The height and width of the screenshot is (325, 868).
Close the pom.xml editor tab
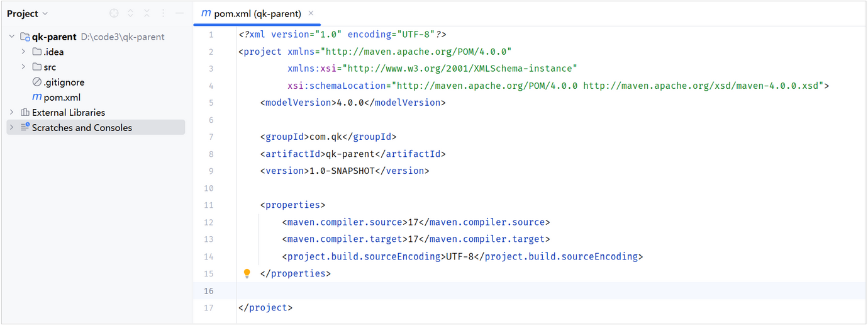tap(311, 13)
